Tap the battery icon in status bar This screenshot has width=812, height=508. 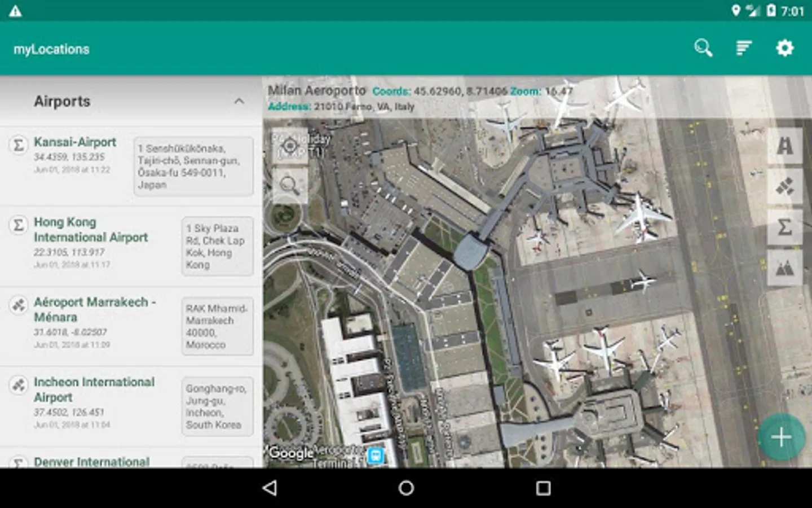click(771, 10)
